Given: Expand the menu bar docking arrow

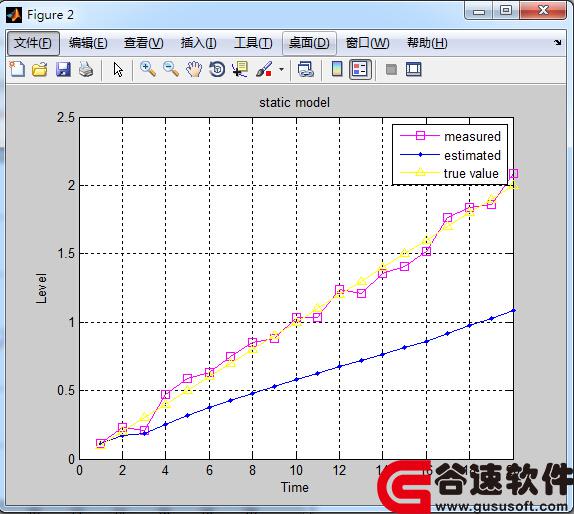Looking at the screenshot, I should (x=558, y=42).
